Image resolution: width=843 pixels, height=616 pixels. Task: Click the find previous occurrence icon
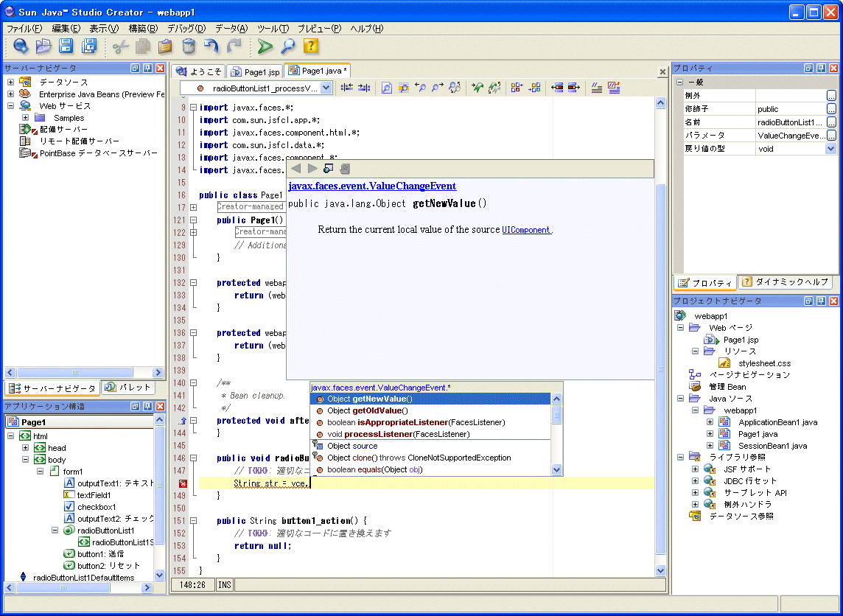(x=421, y=88)
